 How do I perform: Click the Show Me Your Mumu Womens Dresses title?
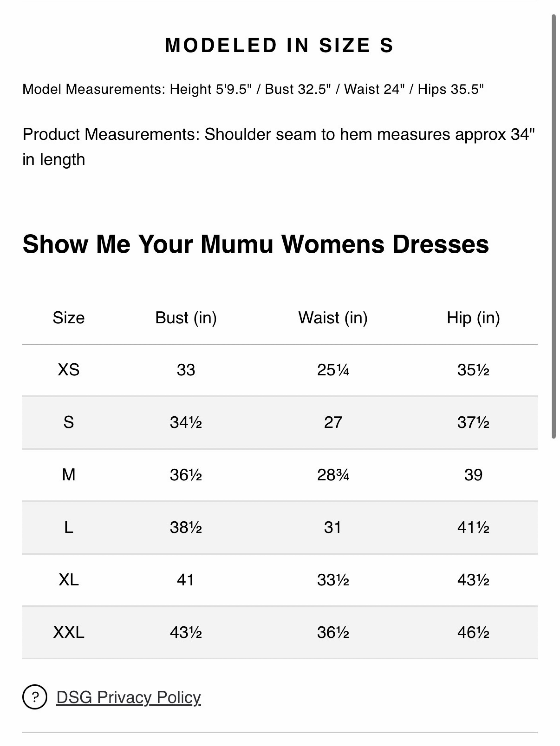pyautogui.click(x=256, y=244)
